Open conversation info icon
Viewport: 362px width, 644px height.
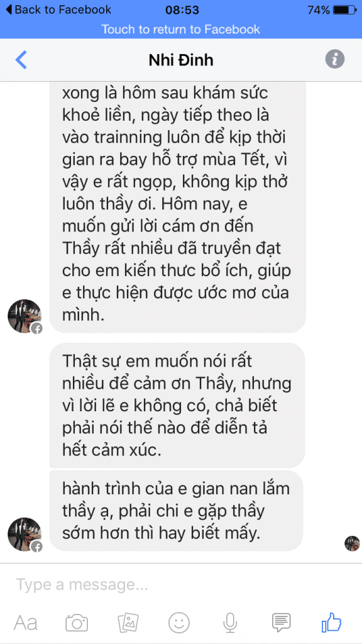tap(335, 60)
